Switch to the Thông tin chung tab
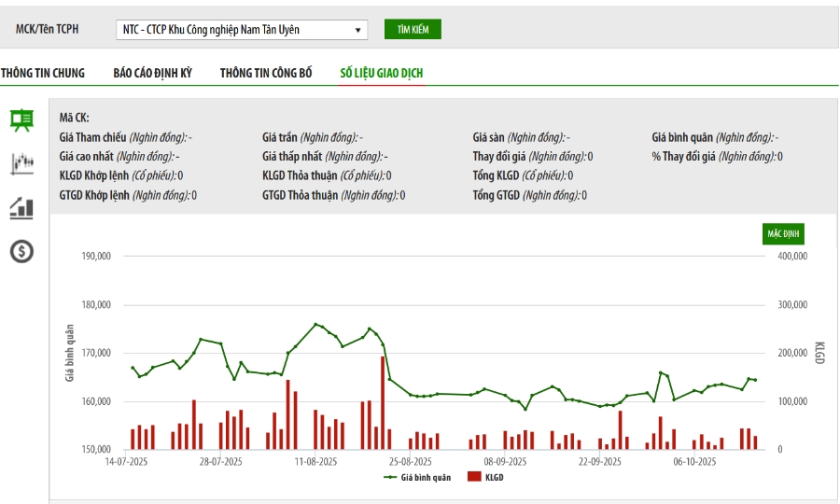The width and height of the screenshot is (840, 504). [43, 73]
